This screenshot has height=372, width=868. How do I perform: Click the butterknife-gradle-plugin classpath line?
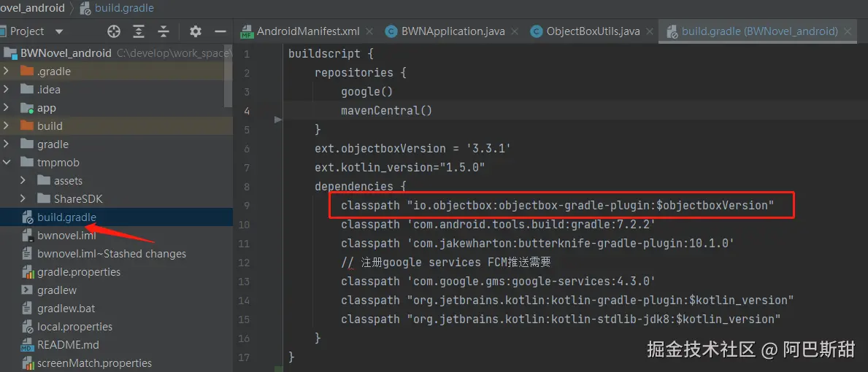[537, 243]
